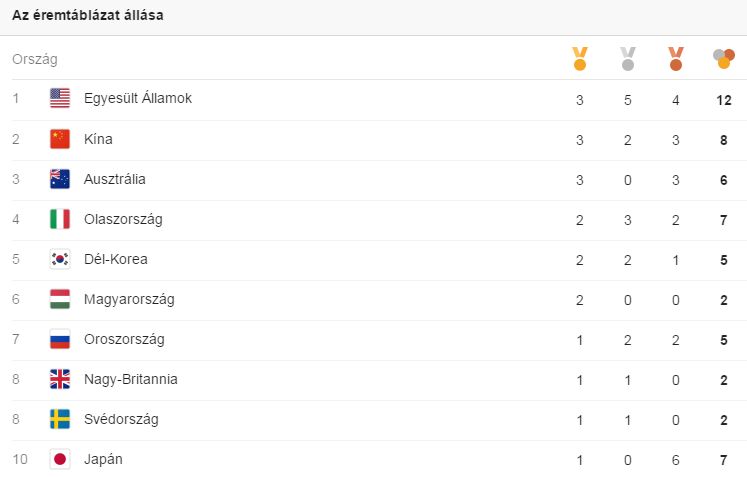This screenshot has height=477, width=747.
Task: Click the Japan flag icon
Action: [60, 459]
